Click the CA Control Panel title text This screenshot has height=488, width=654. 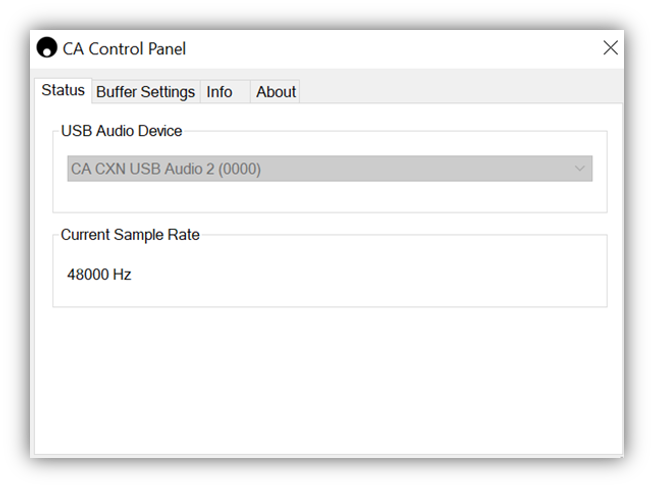click(124, 48)
